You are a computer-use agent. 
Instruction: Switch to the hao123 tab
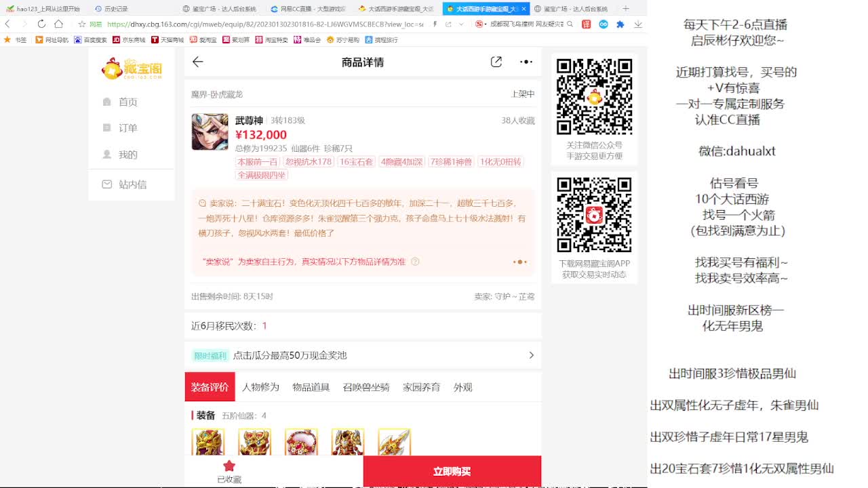43,9
